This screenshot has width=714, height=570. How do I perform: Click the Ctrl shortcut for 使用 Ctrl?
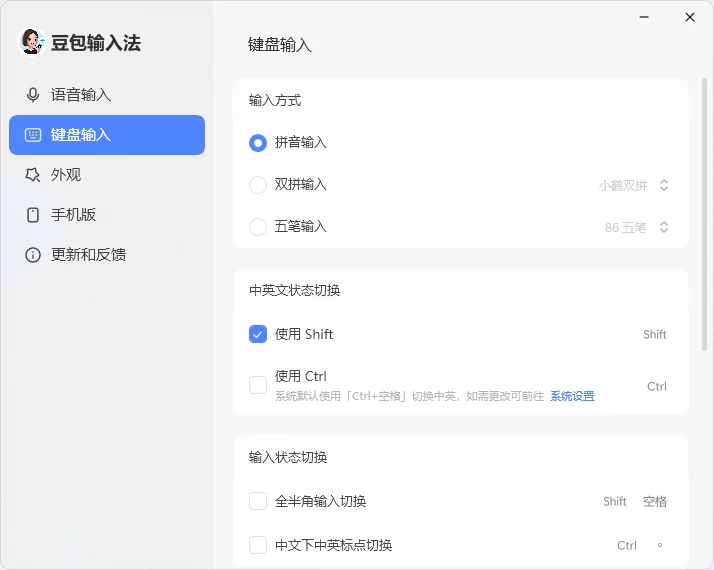tap(657, 387)
